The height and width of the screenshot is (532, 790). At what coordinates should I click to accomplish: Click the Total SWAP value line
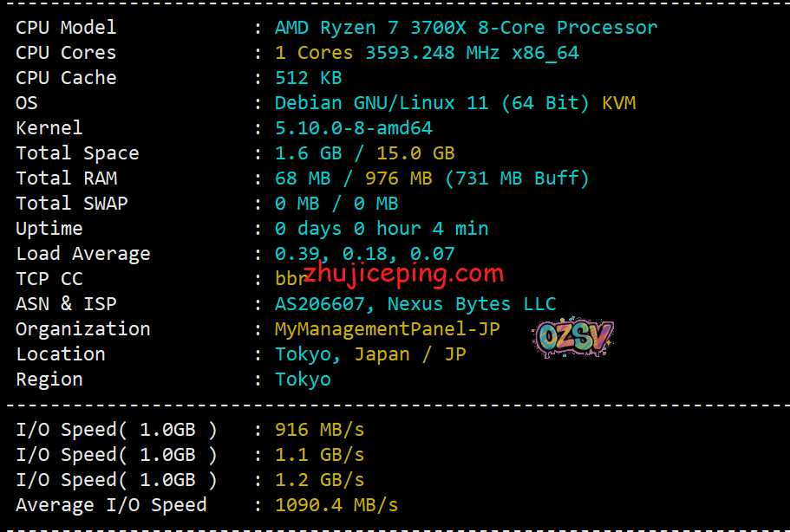[x=336, y=204]
